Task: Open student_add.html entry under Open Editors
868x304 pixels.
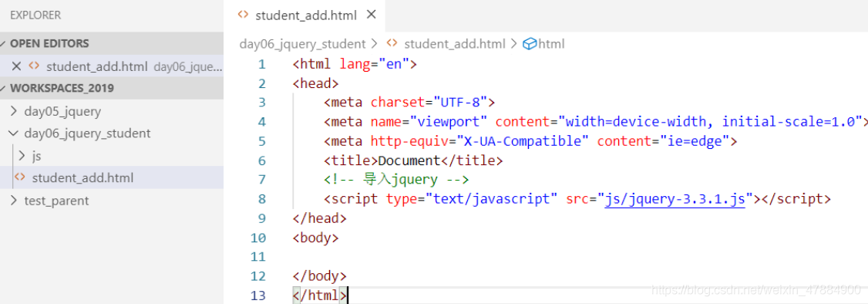Action: pyautogui.click(x=112, y=66)
